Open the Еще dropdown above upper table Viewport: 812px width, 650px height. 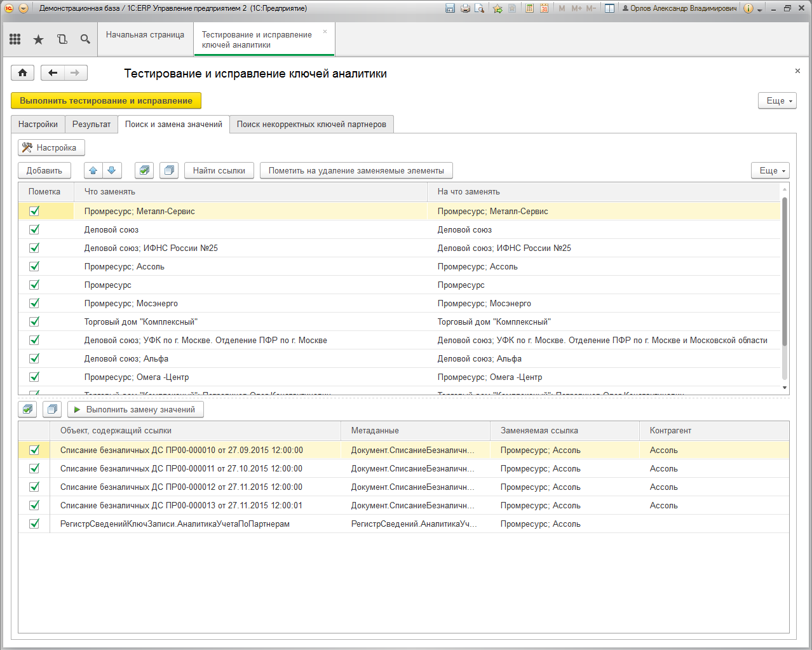click(770, 170)
